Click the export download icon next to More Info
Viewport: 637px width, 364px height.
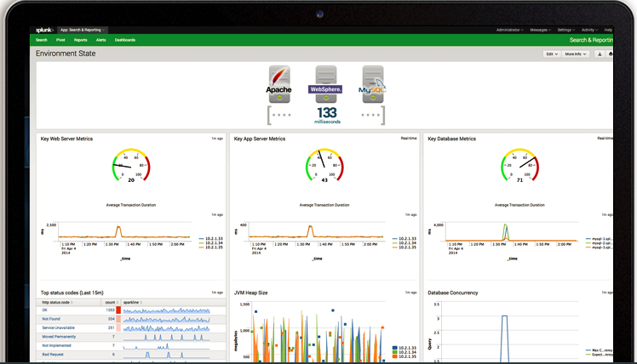(x=599, y=54)
